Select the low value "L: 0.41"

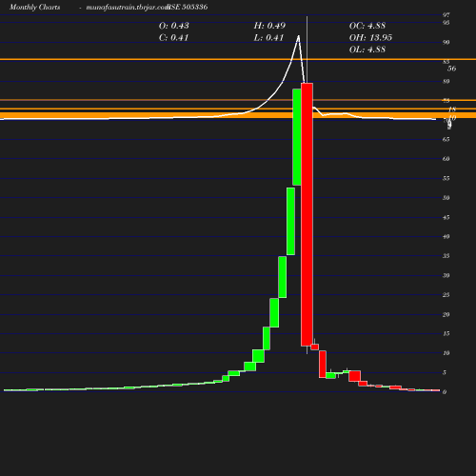coord(268,37)
